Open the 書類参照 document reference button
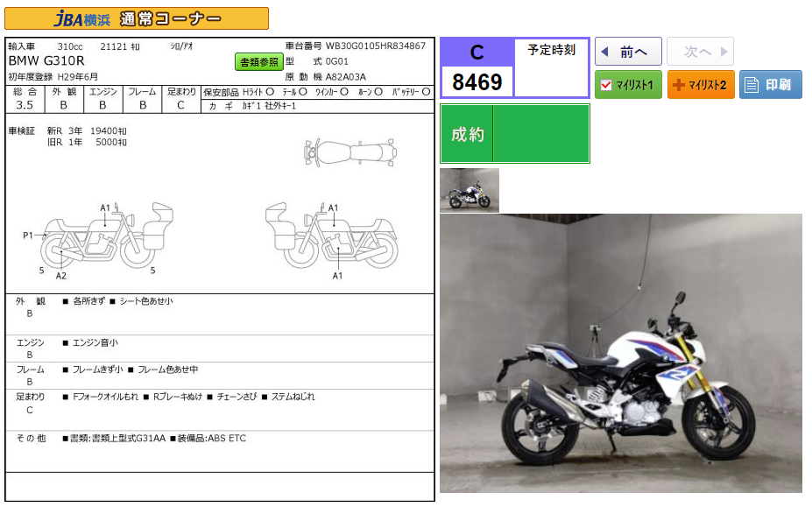Screen dimensions: 812x507 click(x=259, y=62)
